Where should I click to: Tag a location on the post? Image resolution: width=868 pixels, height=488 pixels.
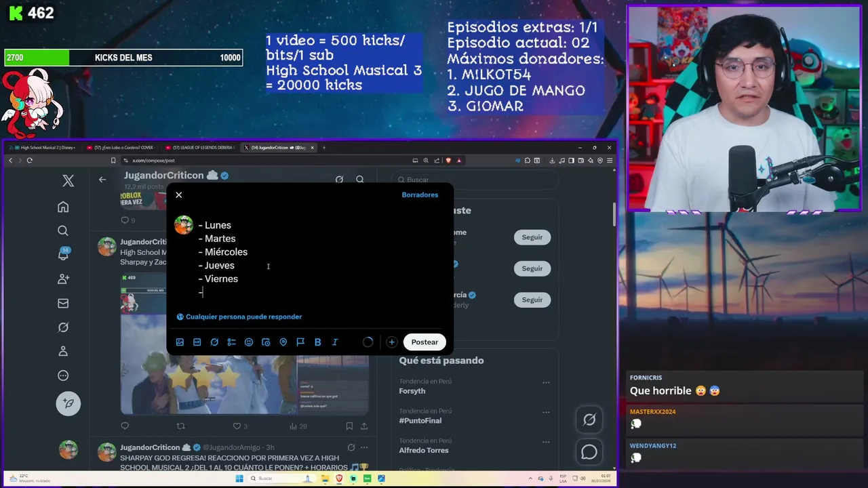tap(283, 342)
